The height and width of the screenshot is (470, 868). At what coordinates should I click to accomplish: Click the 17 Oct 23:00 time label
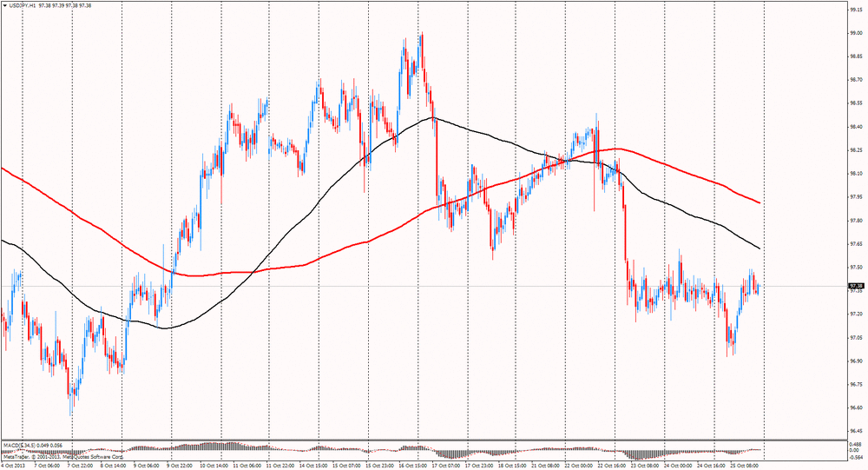[x=479, y=467]
